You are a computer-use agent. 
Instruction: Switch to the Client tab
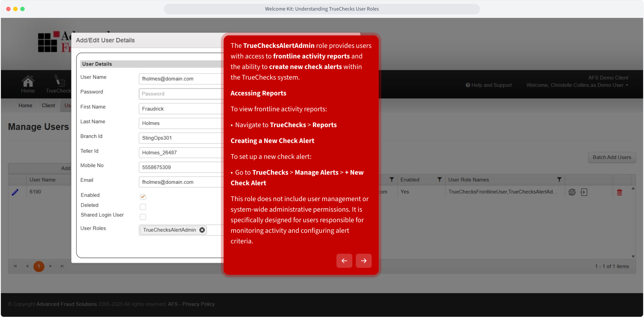[48, 105]
